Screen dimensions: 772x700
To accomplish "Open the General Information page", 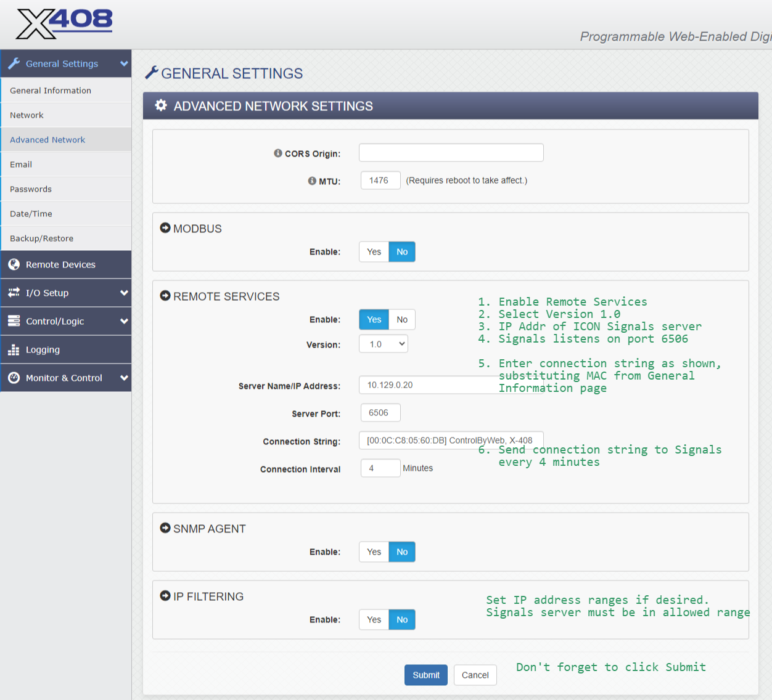I will [51, 91].
